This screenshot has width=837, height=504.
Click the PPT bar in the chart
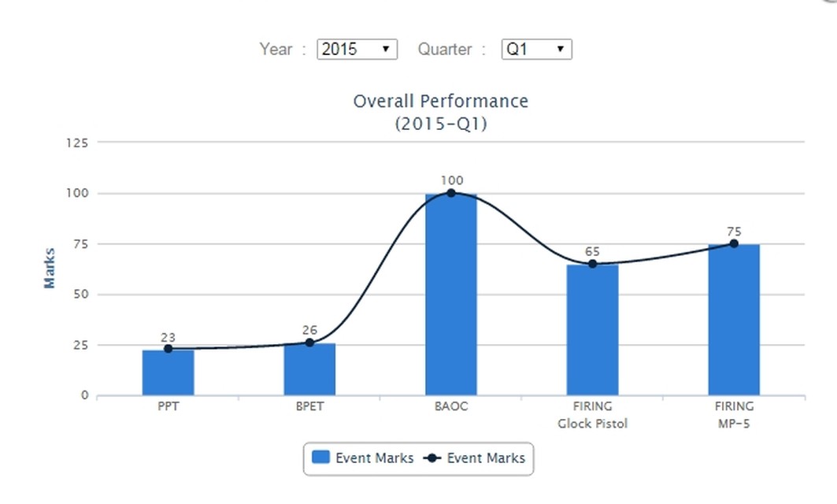click(168, 376)
